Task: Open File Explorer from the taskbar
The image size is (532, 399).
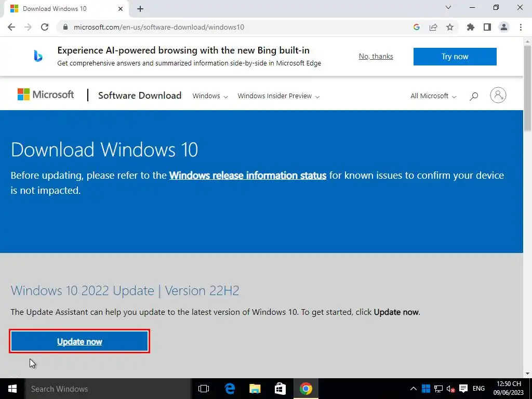Action: coord(255,389)
